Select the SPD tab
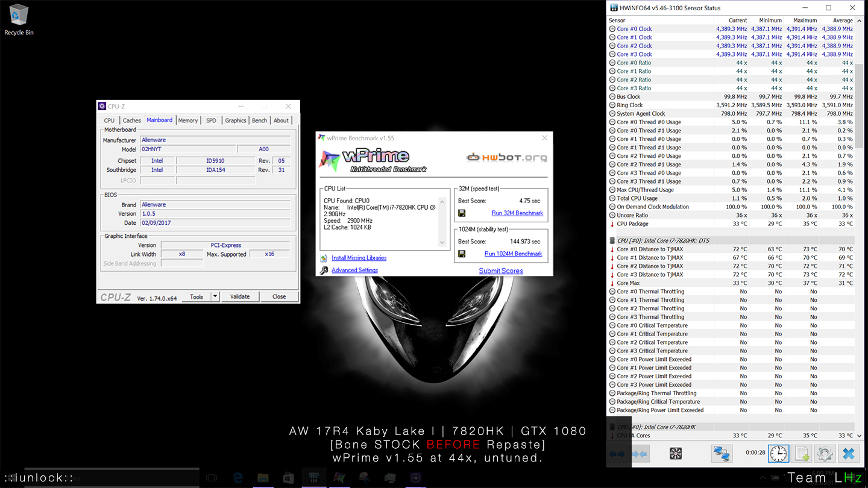 click(x=211, y=120)
